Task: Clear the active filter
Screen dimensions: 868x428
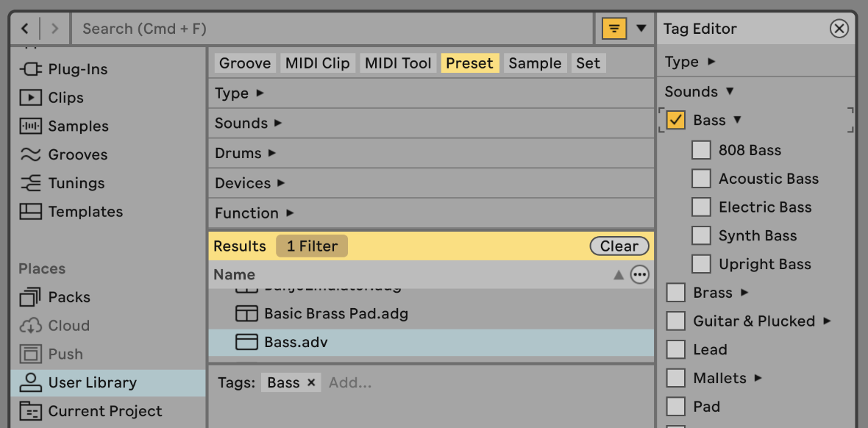Action: point(619,246)
